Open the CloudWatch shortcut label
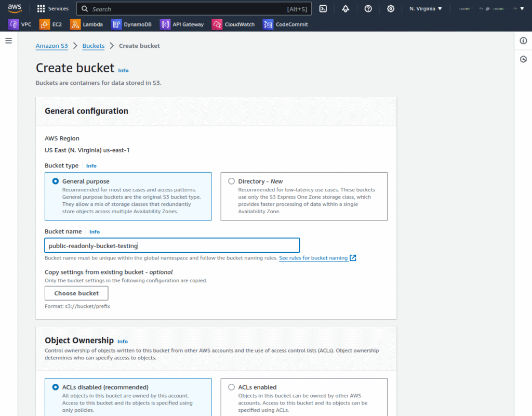 click(x=240, y=24)
